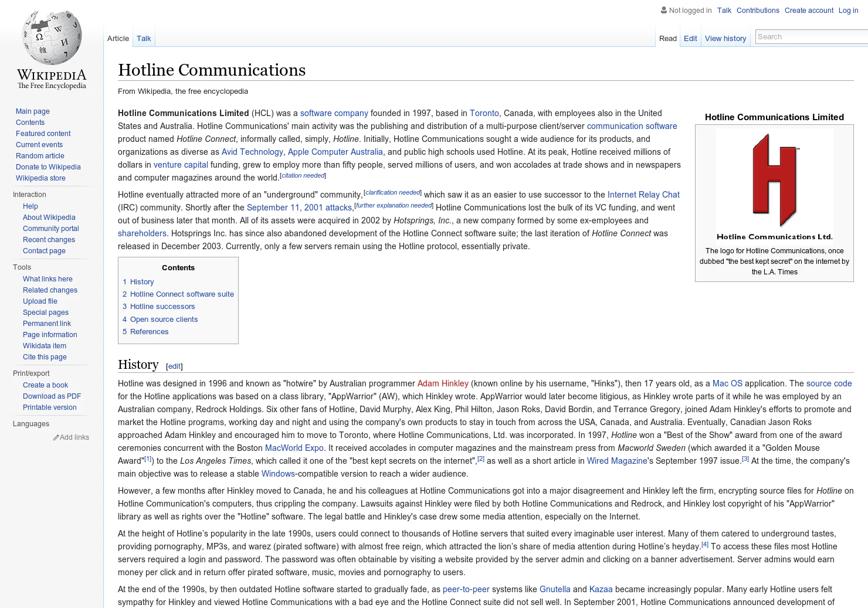The image size is (868, 608).
Task: Click in the Search input field
Action: pos(812,36)
